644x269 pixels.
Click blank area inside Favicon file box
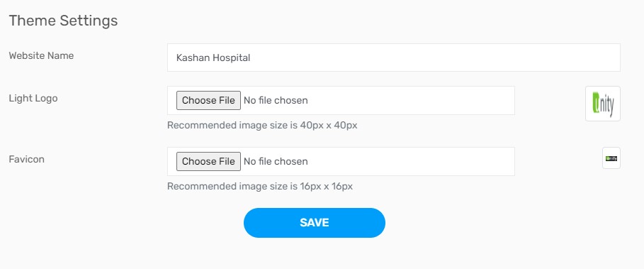pyautogui.click(x=411, y=161)
